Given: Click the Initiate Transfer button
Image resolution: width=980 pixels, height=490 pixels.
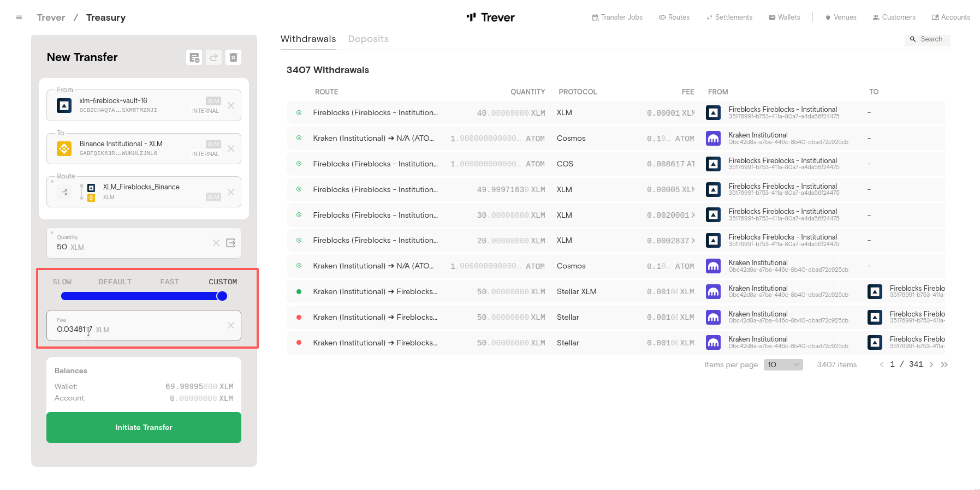Looking at the screenshot, I should (144, 427).
